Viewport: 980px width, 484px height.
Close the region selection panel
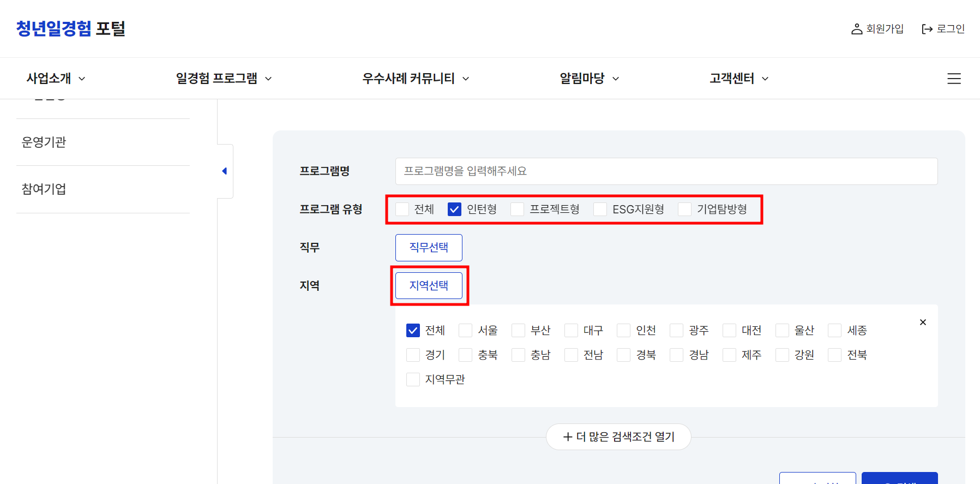tap(923, 322)
